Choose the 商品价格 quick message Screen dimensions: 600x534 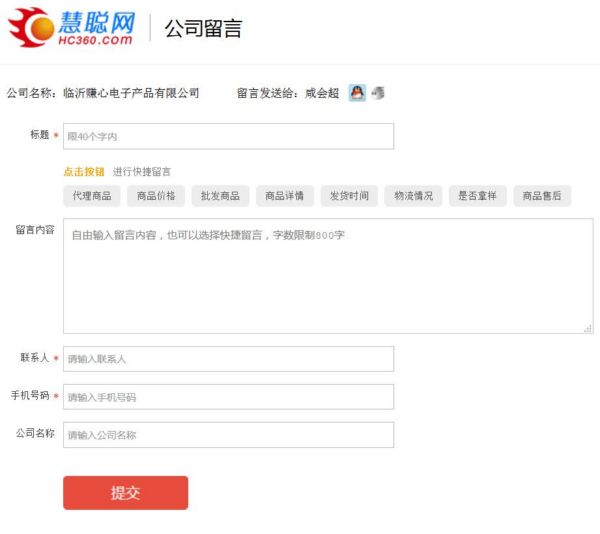(x=156, y=196)
